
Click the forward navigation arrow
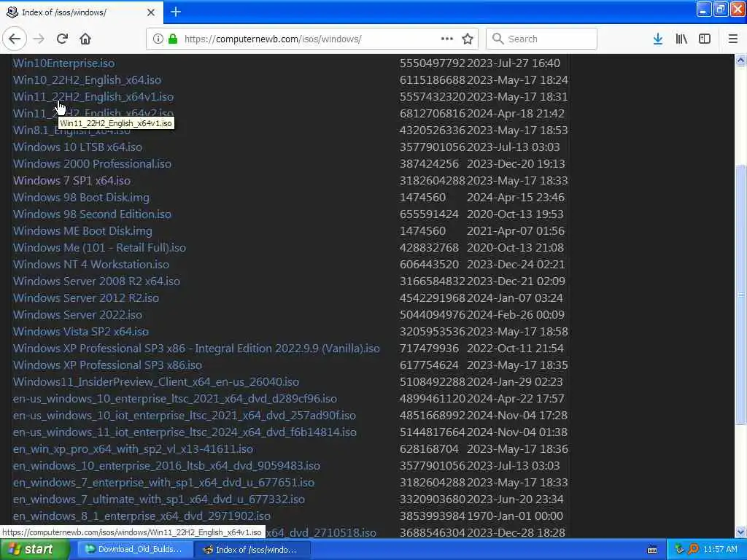tap(39, 39)
